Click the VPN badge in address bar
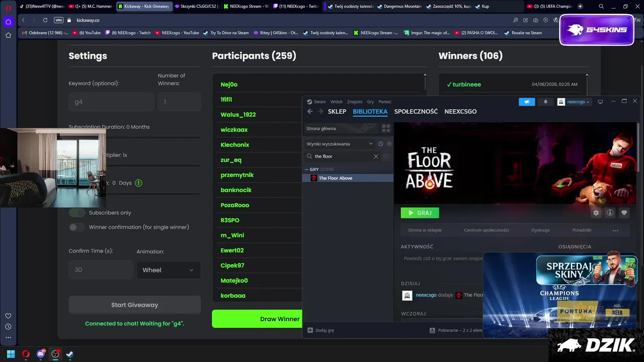This screenshot has height=362, width=644. click(x=58, y=20)
